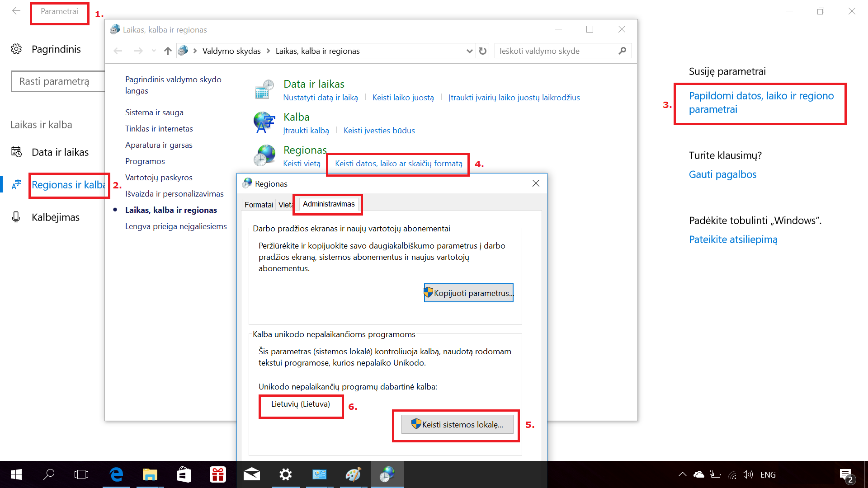Select Sistema ir sauga in sidebar
This screenshot has width=868, height=488.
[x=154, y=113]
